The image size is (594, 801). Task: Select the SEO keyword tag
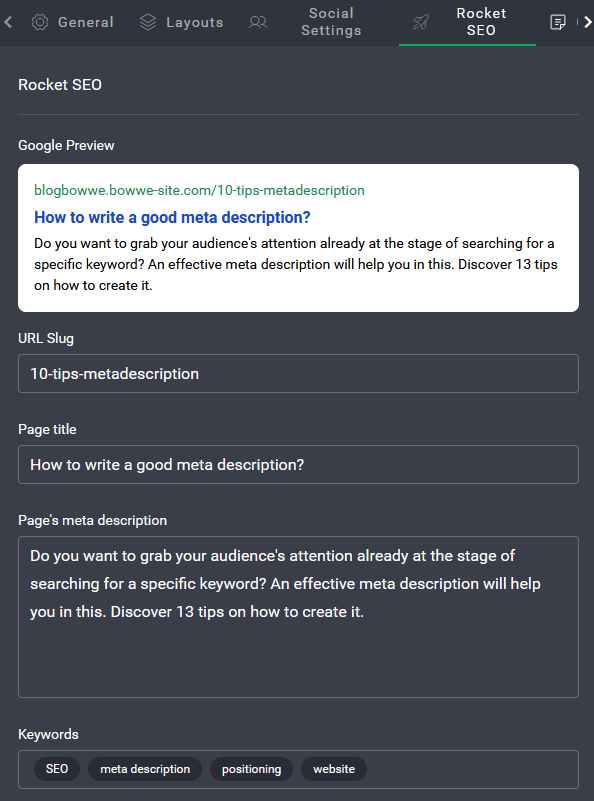[x=57, y=769]
